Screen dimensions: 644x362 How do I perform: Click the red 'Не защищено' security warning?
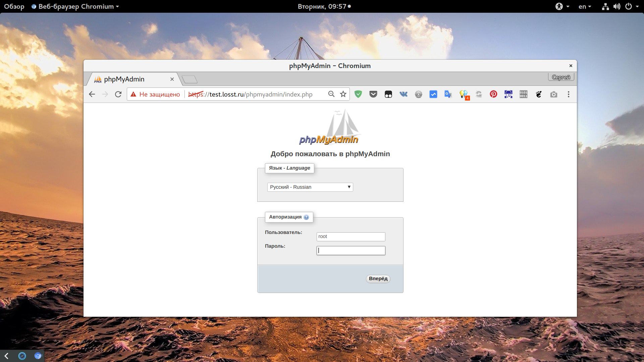[x=155, y=94]
